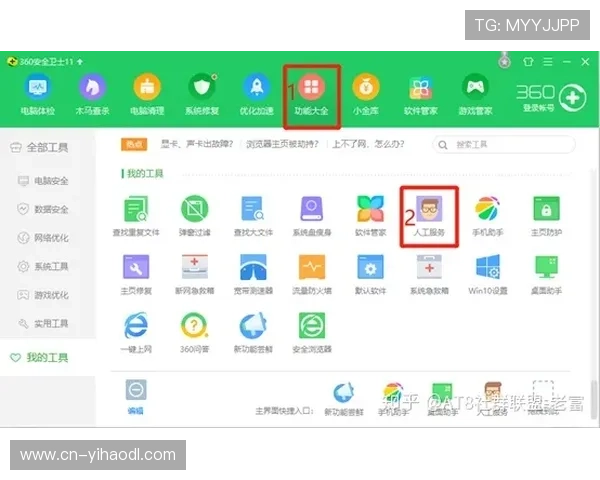Screen dimensions: 600x480
Task: Launch 弹窗过滤 tool
Action: pyautogui.click(x=194, y=216)
